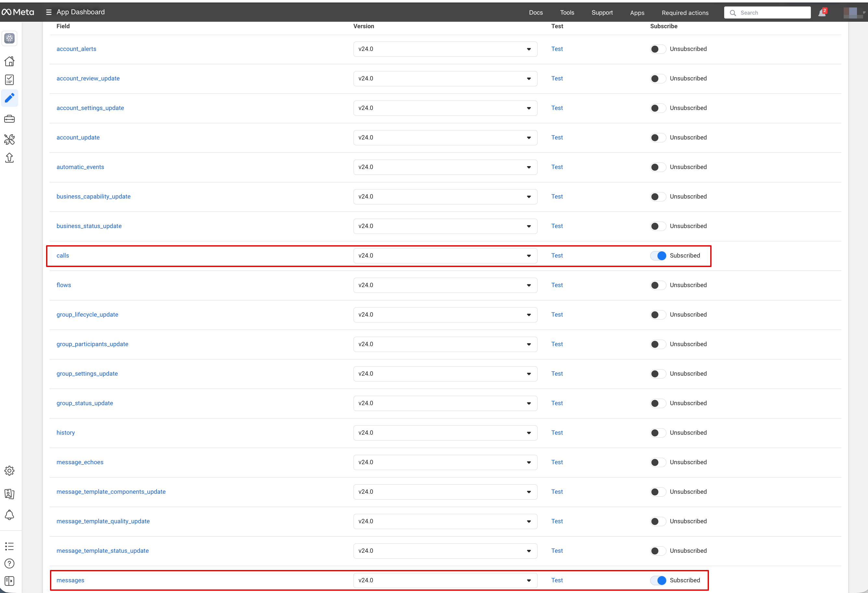Click the briefcase icon in the sidebar
The image size is (868, 593).
(x=9, y=119)
